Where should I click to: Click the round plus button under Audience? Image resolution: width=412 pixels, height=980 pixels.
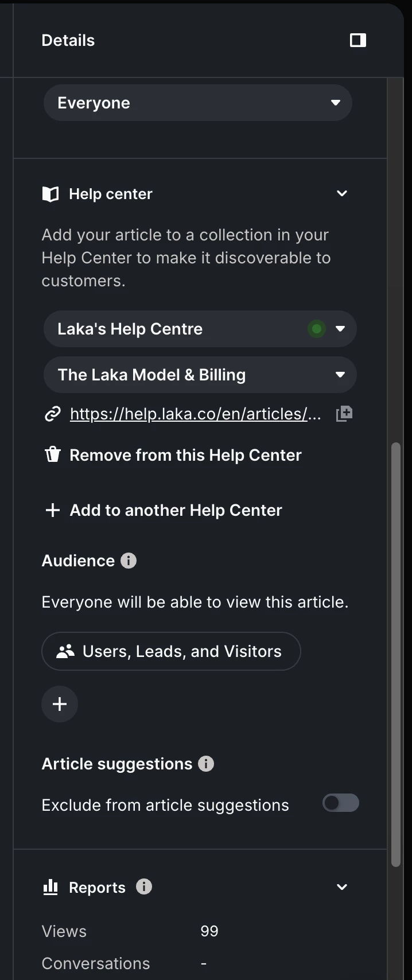click(x=60, y=704)
